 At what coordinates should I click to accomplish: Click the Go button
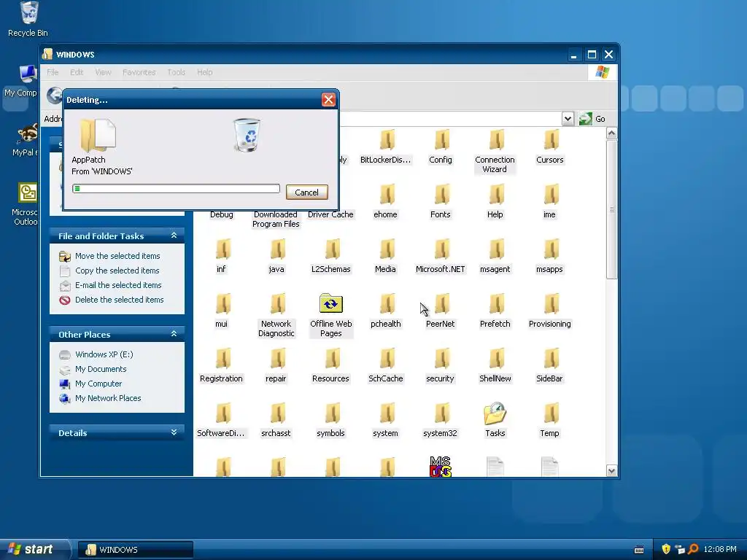click(x=592, y=119)
